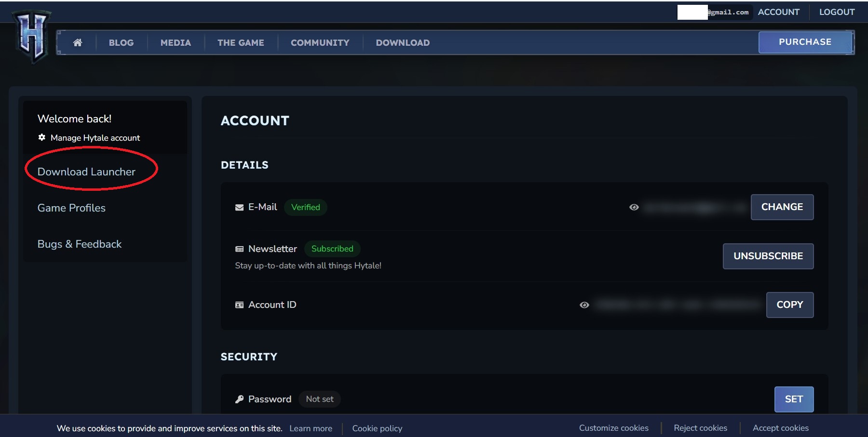Viewport: 868px width, 437px height.
Task: Expand the Community navigation menu
Action: click(x=320, y=42)
